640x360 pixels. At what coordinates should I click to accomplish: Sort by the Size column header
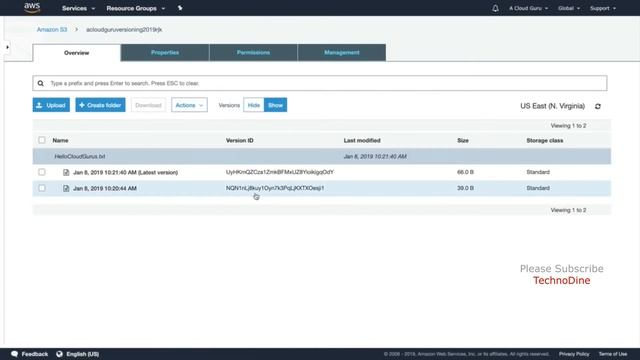[463, 140]
